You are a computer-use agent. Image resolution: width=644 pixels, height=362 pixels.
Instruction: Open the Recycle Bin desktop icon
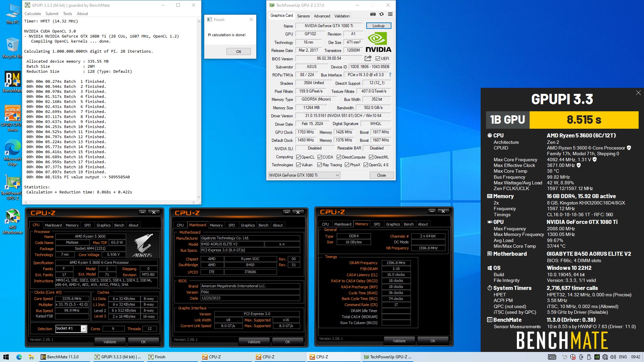(x=12, y=48)
